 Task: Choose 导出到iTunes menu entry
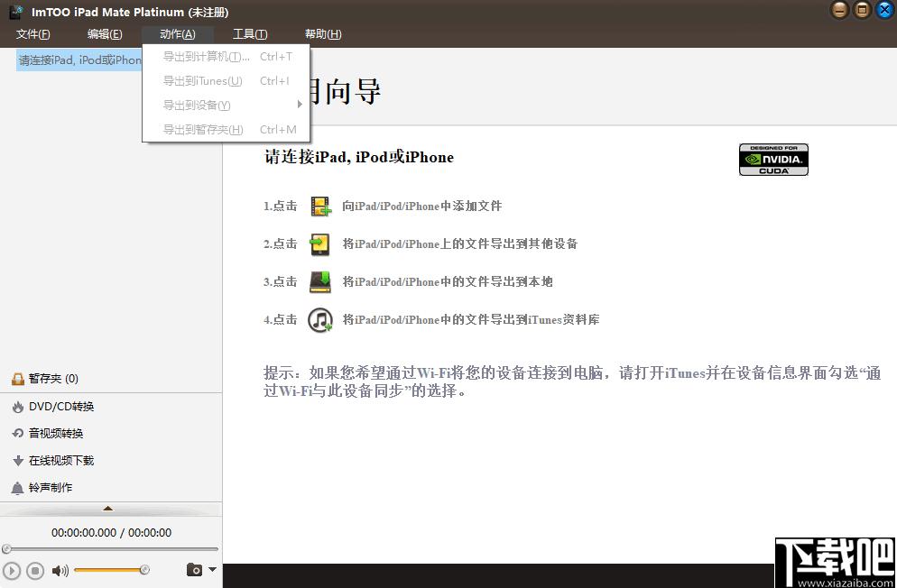click(x=226, y=80)
